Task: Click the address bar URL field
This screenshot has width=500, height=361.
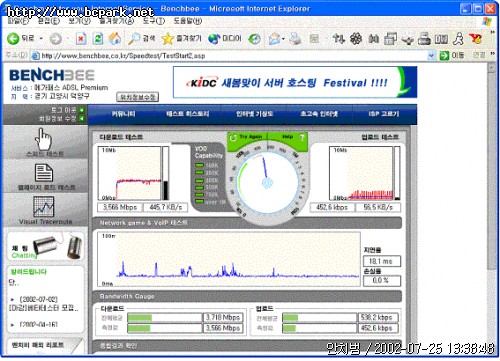Action: [x=233, y=56]
